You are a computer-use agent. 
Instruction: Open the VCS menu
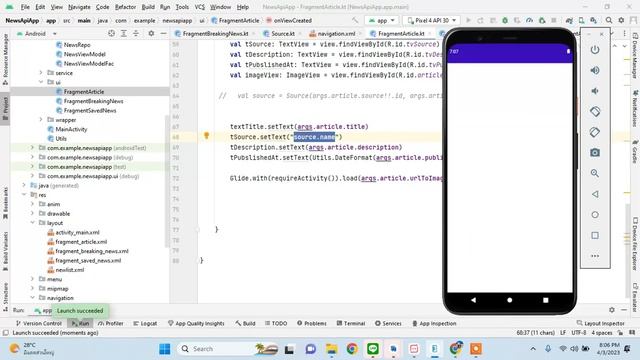point(199,7)
